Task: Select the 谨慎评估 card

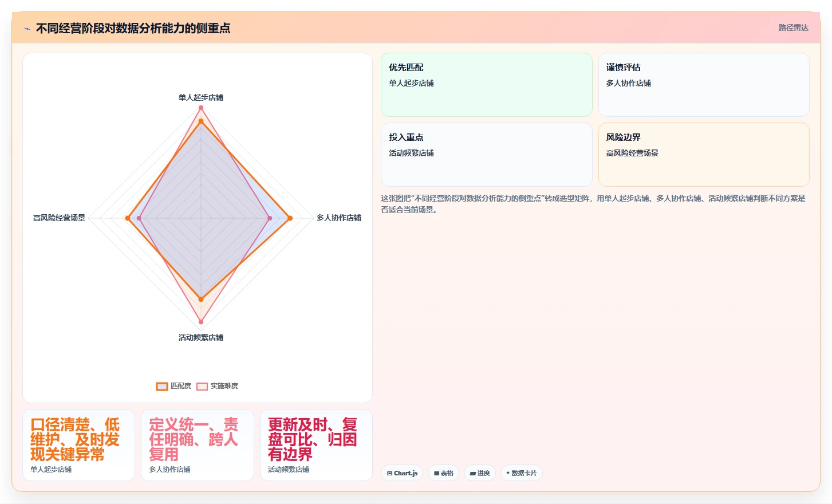Action: tap(704, 85)
